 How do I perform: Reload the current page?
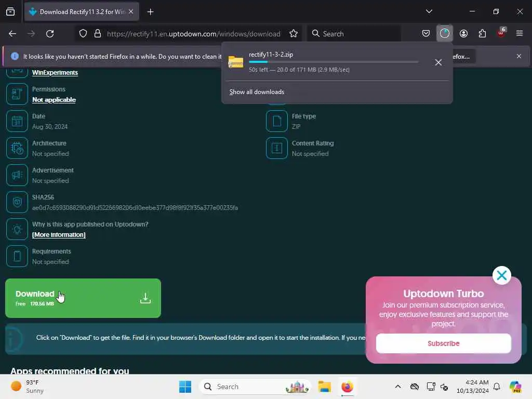(50, 34)
